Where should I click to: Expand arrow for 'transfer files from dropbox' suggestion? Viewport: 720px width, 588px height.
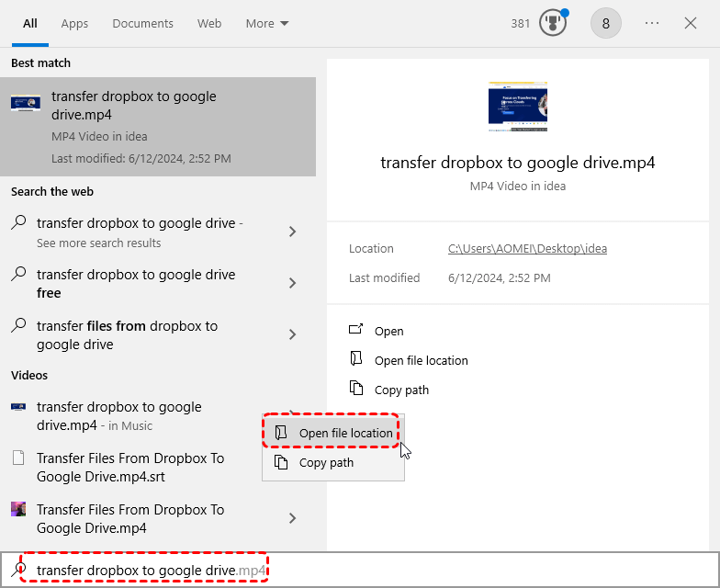pyautogui.click(x=292, y=334)
